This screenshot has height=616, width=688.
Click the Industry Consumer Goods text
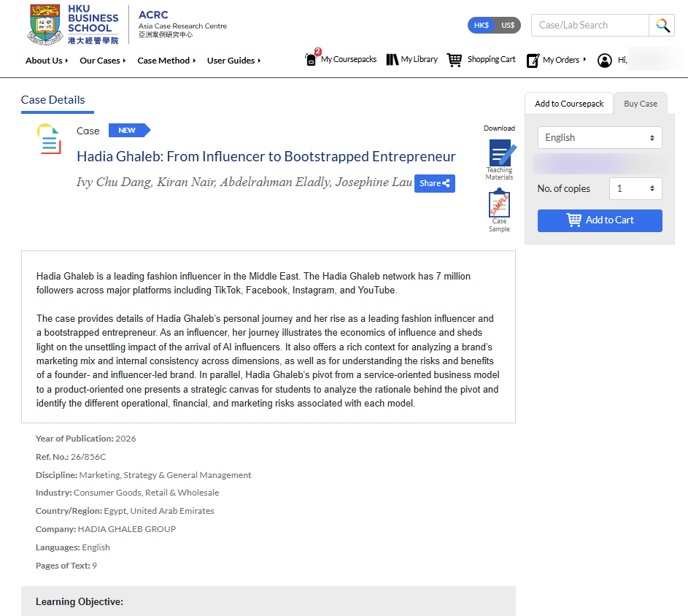coord(127,493)
